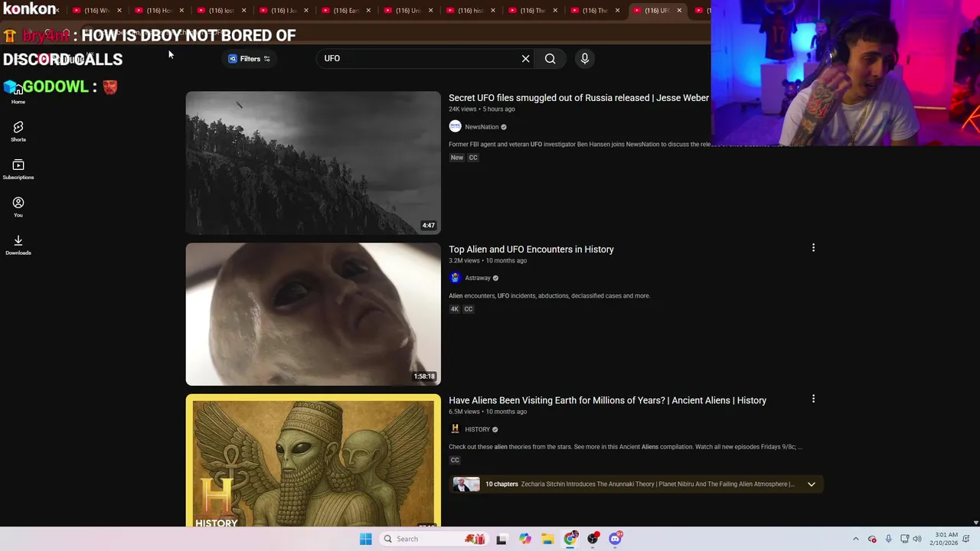Switch to the '(116) Ho' browser tab
Viewport: 980px width, 551px height.
pos(159,11)
